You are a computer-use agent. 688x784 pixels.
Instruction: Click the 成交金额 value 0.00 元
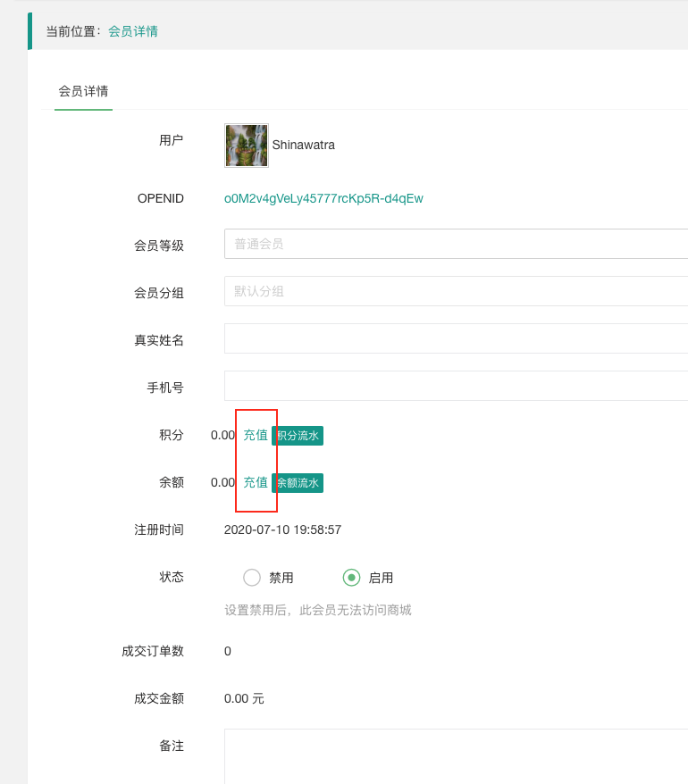(x=244, y=698)
